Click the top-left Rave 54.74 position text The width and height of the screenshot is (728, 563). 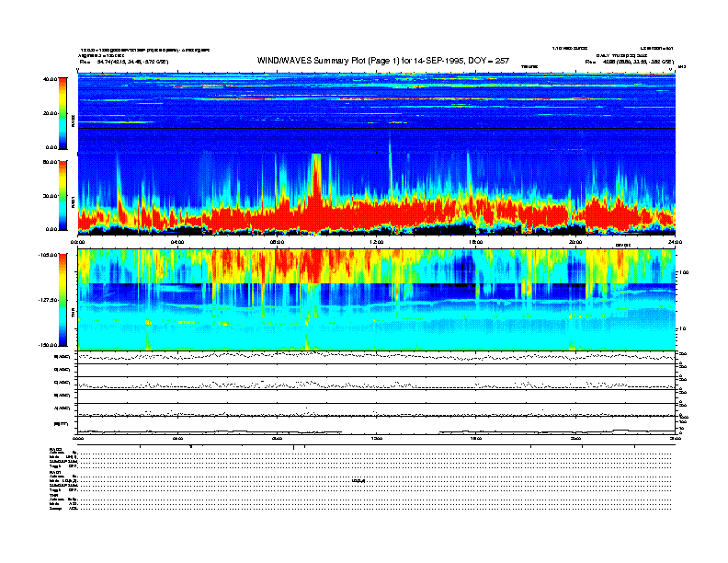[x=124, y=62]
